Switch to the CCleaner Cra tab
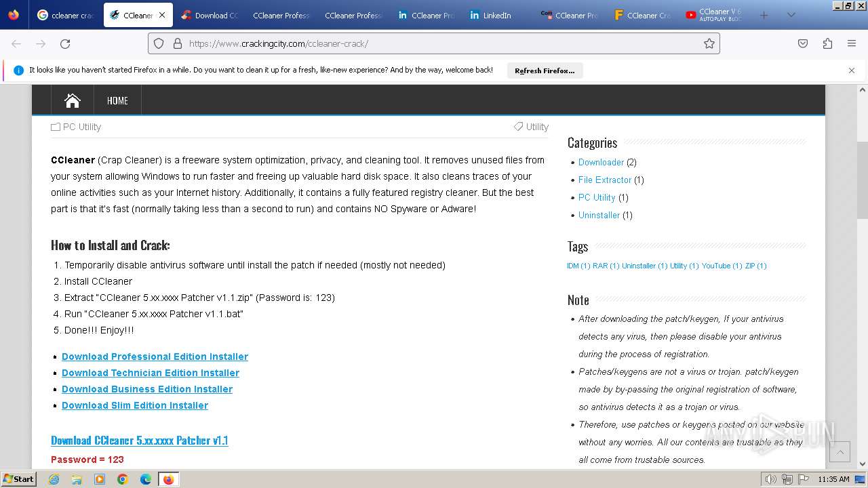This screenshot has height=488, width=868. 642,15
